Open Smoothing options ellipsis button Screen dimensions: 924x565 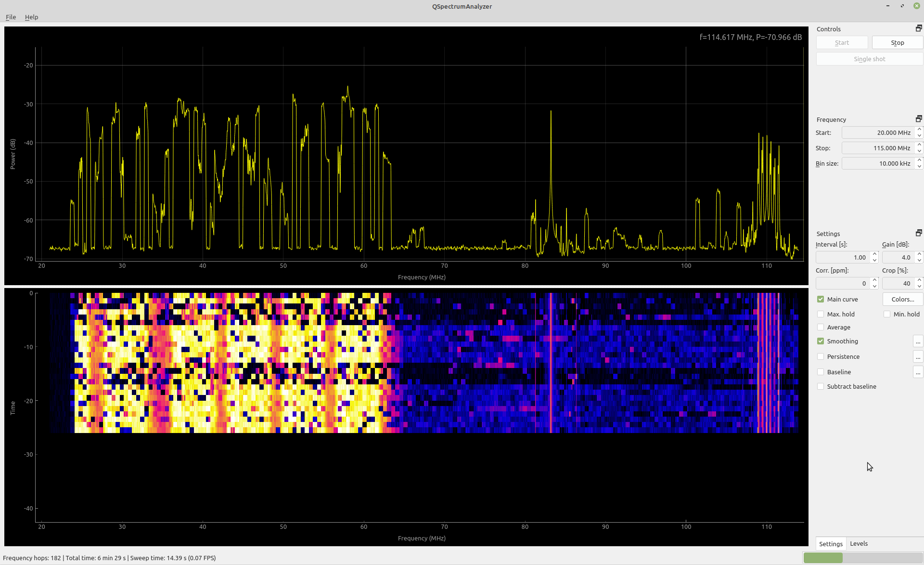918,342
